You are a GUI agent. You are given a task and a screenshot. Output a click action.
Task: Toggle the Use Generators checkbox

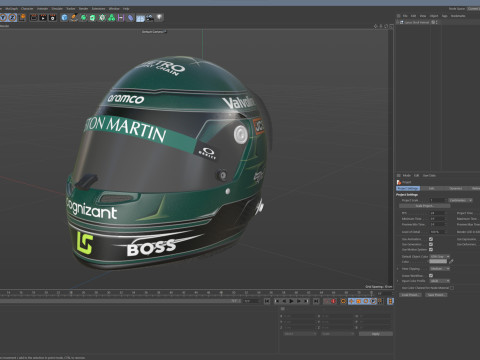coord(431,244)
